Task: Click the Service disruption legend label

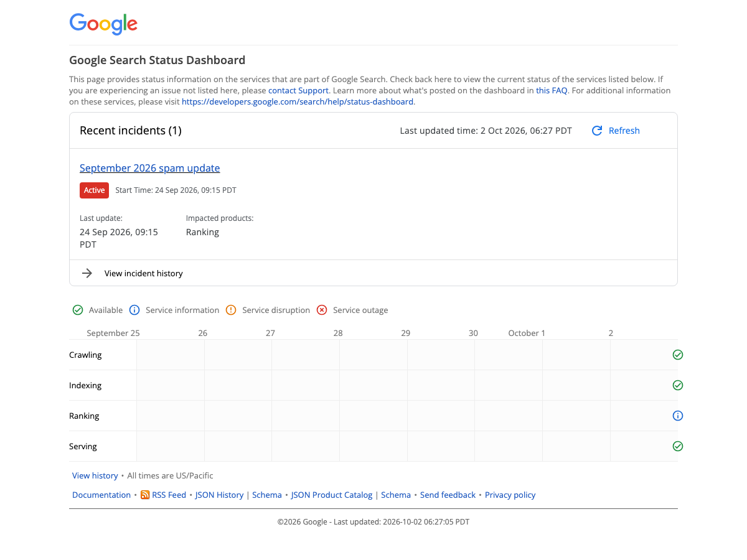Action: 276,310
